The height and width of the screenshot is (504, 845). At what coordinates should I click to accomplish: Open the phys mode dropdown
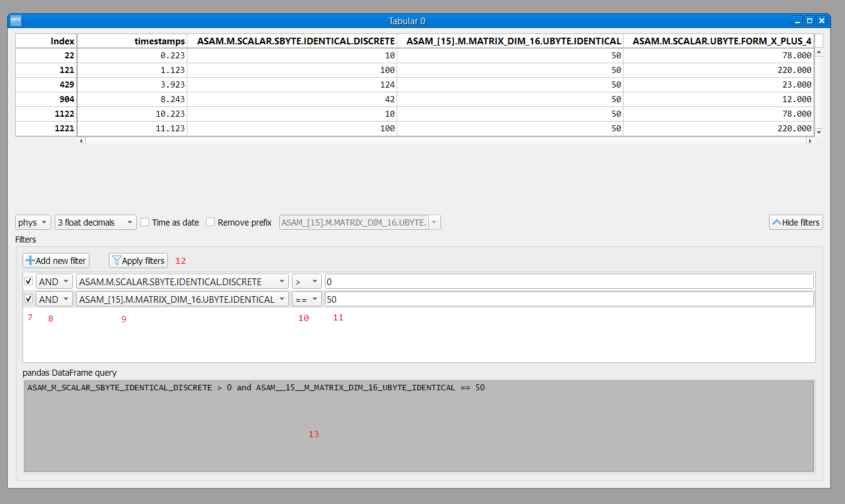[x=33, y=223]
